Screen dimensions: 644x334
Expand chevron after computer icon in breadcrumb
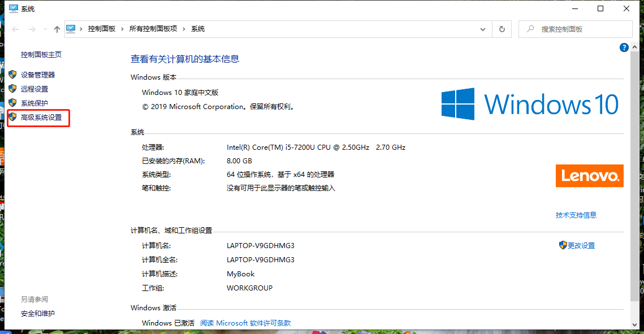pyautogui.click(x=81, y=29)
